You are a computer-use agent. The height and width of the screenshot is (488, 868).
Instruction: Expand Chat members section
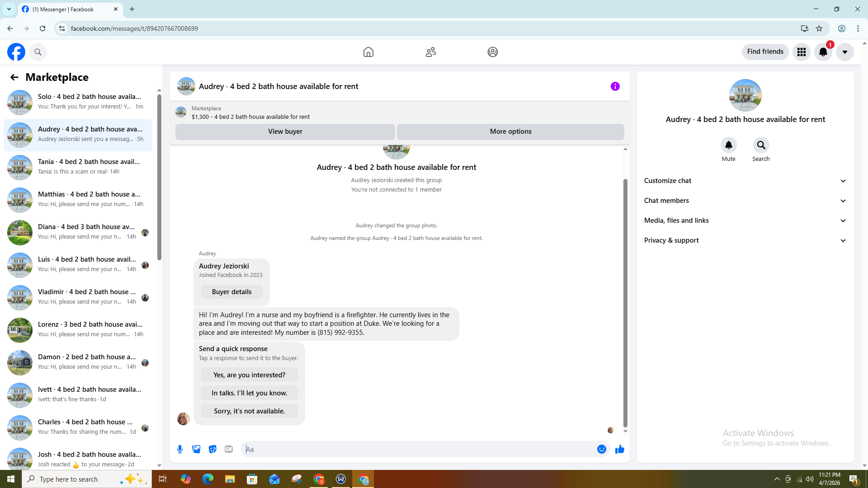click(x=745, y=201)
